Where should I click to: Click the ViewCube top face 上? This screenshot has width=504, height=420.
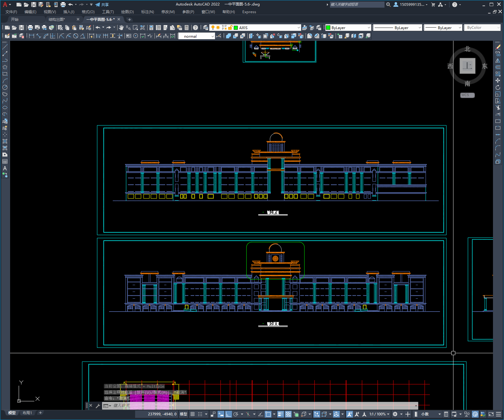[467, 66]
